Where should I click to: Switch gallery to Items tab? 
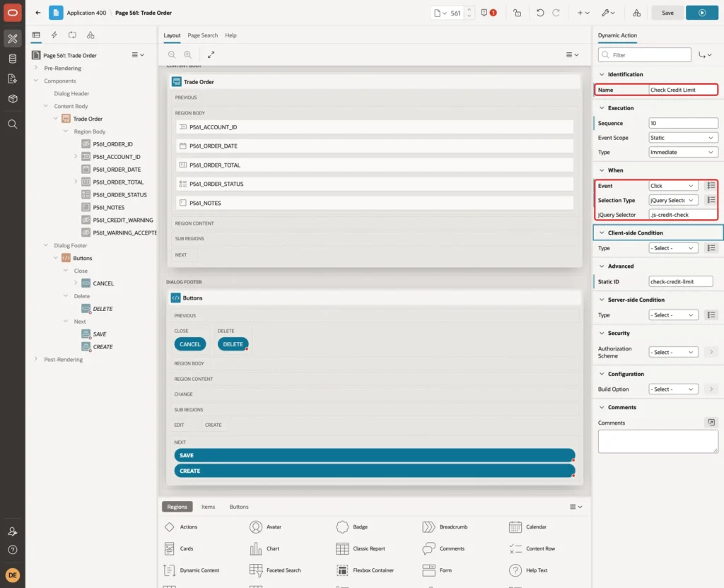point(209,507)
